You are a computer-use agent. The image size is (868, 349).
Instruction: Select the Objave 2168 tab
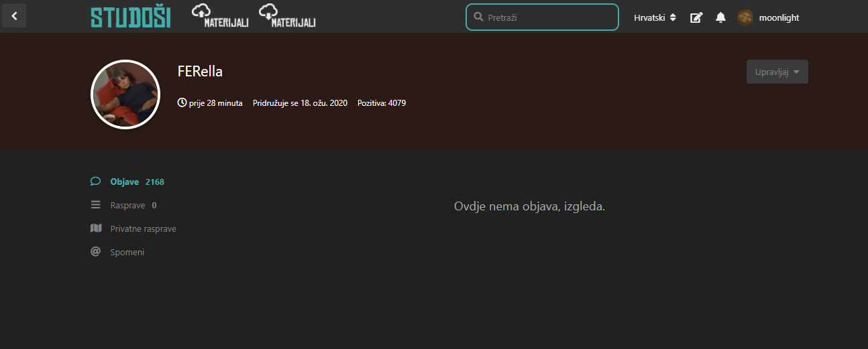[127, 182]
